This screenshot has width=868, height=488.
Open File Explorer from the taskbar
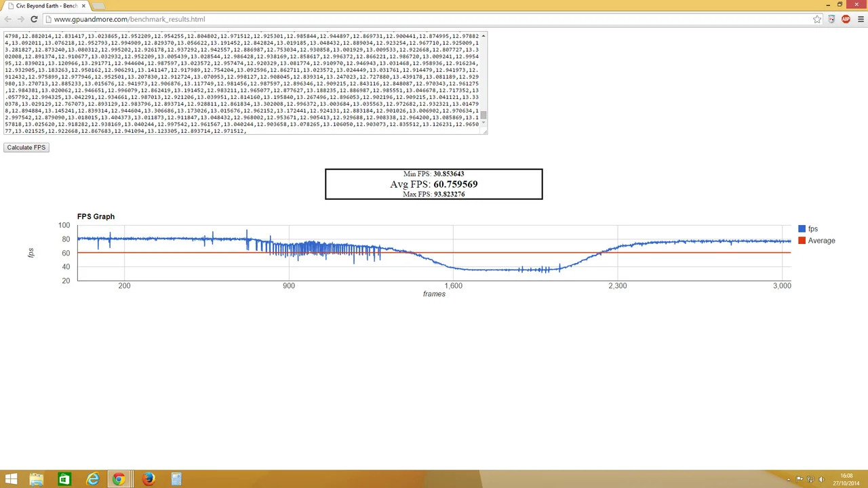[36, 480]
